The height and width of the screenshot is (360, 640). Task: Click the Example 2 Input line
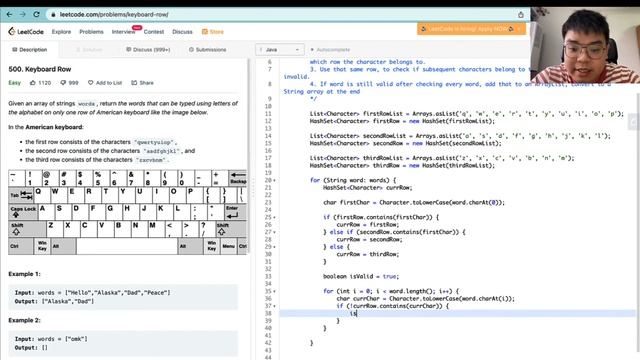(x=51, y=339)
